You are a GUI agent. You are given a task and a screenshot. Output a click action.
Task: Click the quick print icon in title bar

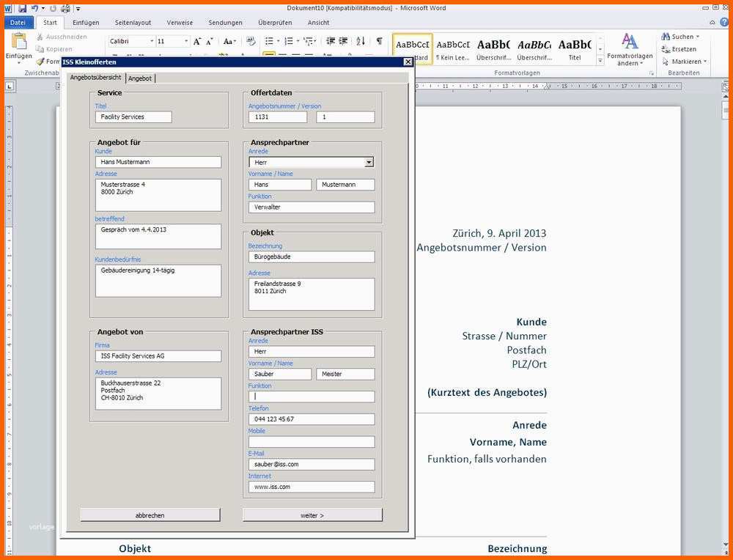pos(65,8)
